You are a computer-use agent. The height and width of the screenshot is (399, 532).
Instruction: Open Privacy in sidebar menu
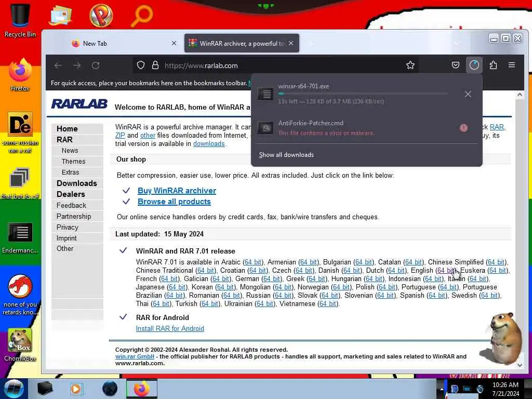pos(67,227)
